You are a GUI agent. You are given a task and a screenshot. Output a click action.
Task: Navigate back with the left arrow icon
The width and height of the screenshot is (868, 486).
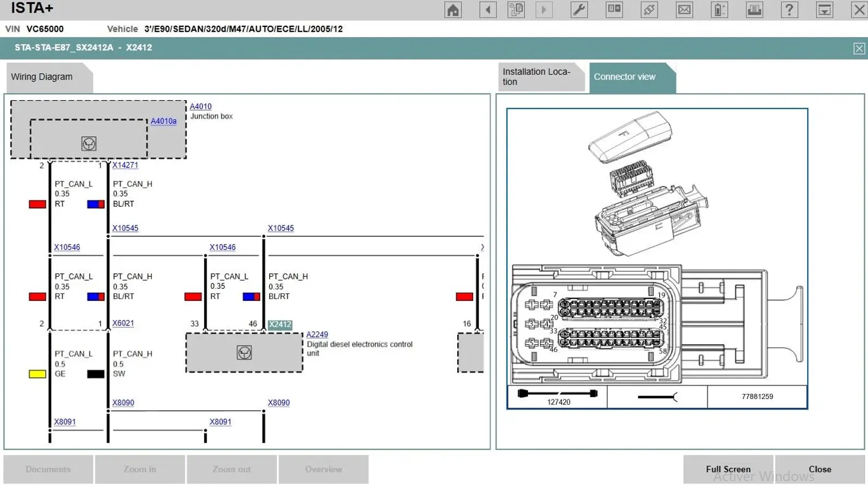(487, 10)
